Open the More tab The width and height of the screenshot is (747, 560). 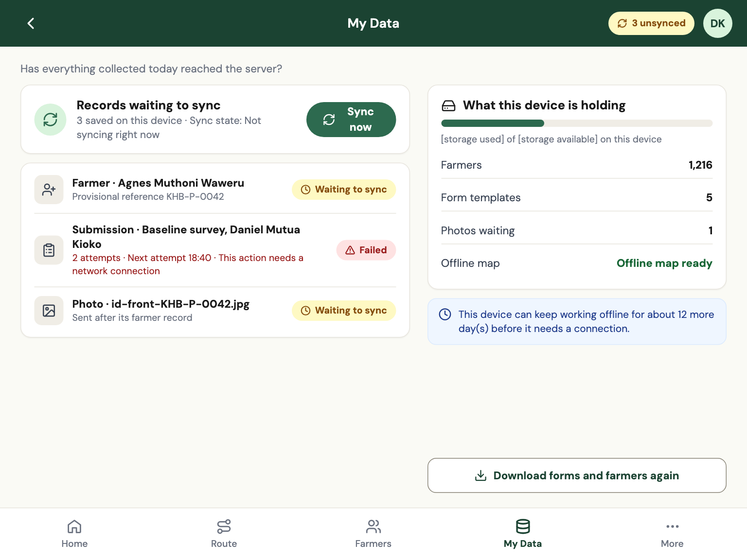coord(672,534)
